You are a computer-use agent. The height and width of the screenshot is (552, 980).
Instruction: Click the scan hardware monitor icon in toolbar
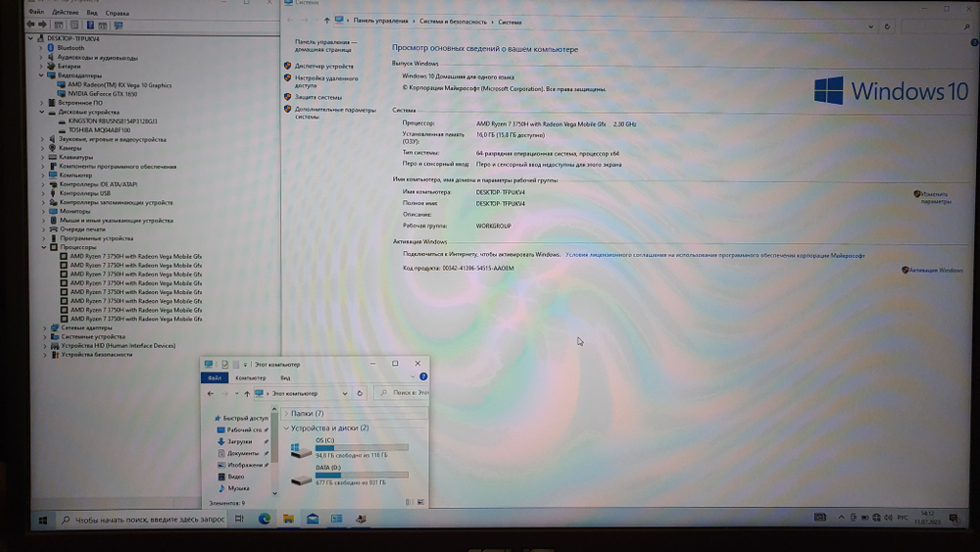click(119, 25)
